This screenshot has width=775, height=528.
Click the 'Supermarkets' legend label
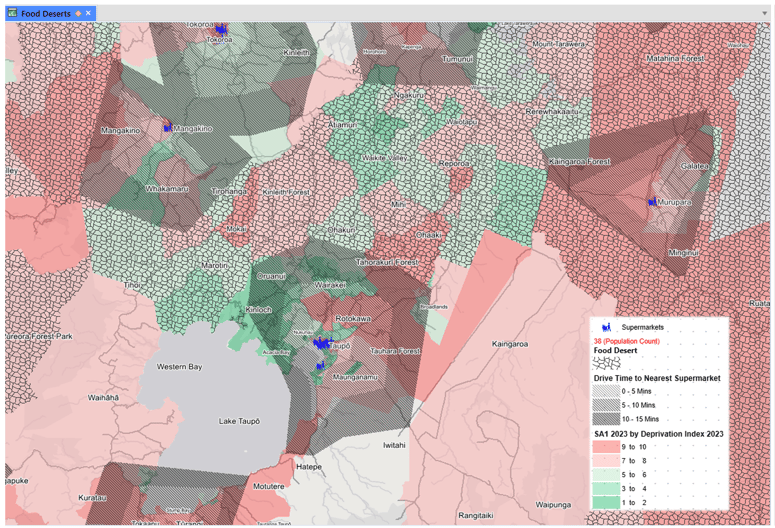(643, 327)
